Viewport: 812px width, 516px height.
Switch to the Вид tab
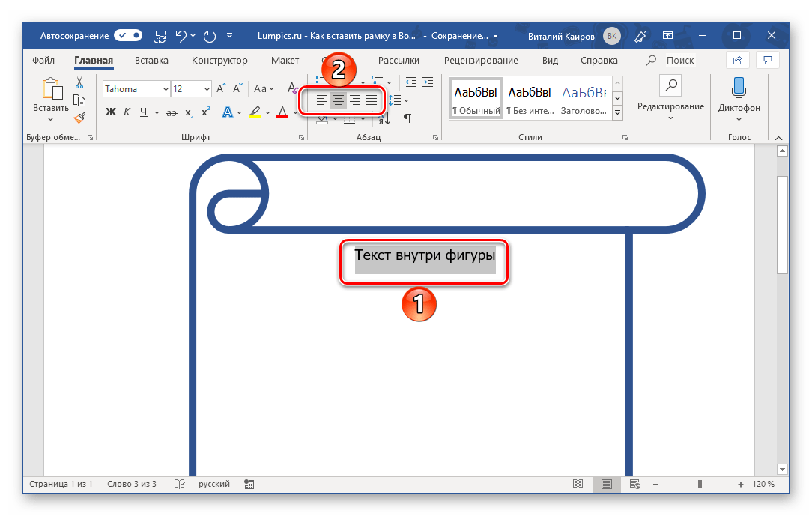(550, 60)
